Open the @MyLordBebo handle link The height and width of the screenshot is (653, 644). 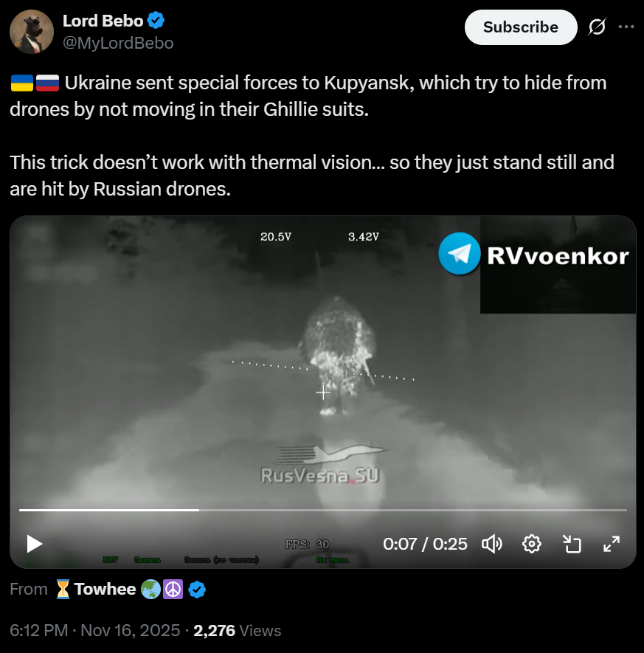pos(118,43)
